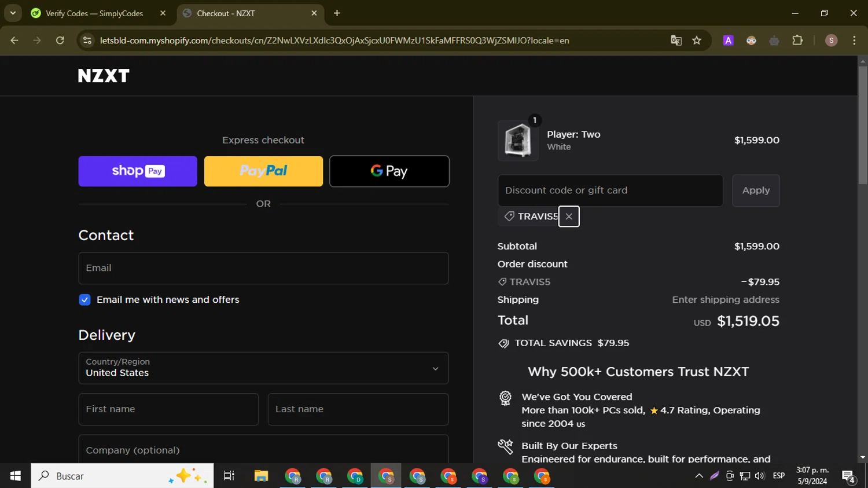868x488 pixels.
Task: Focus the Discount code or gift card field
Action: pos(610,190)
